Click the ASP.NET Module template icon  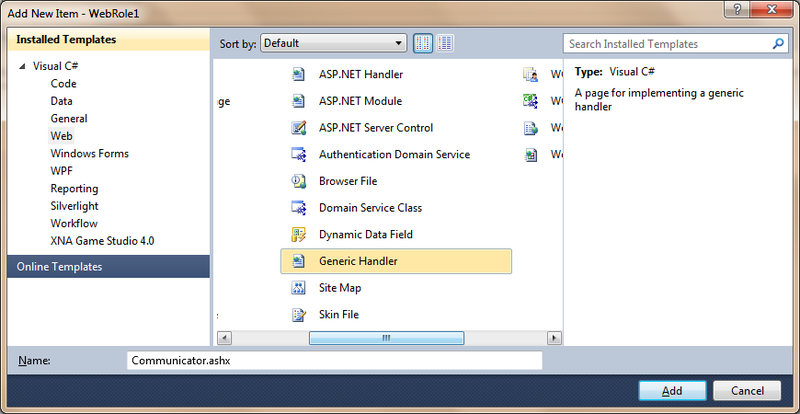point(298,101)
